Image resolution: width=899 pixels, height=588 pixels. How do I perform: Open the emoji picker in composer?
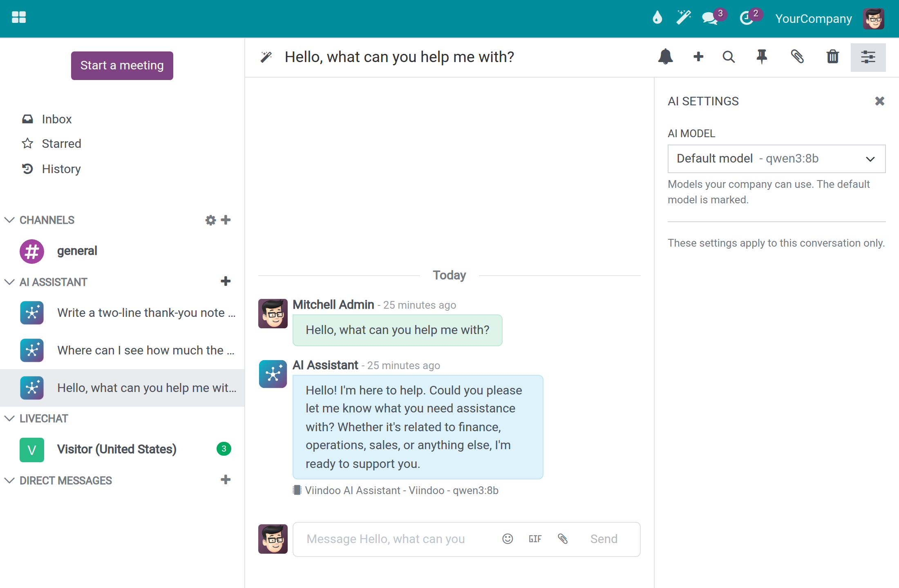(508, 539)
